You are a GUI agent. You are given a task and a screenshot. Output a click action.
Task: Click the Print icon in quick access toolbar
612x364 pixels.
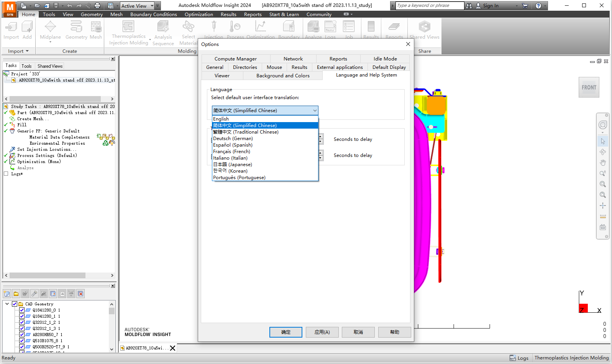[97, 6]
